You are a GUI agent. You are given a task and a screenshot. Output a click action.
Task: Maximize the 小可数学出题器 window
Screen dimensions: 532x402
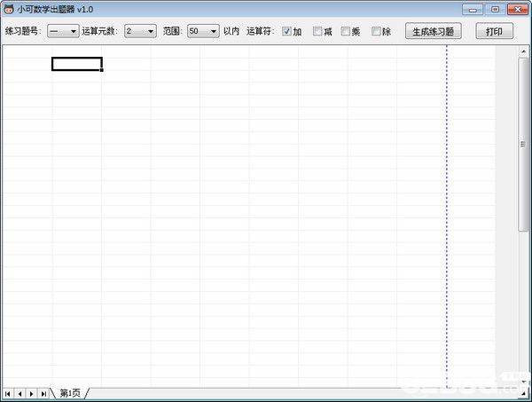click(495, 10)
